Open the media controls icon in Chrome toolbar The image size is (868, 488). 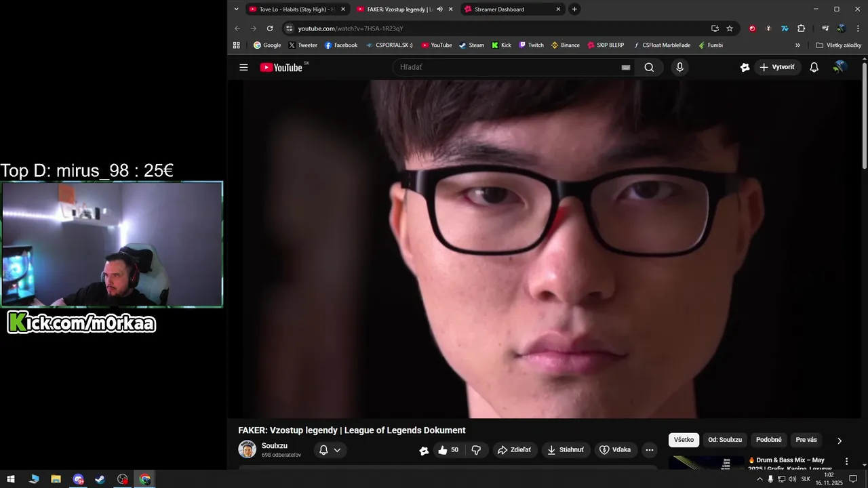coord(825,28)
